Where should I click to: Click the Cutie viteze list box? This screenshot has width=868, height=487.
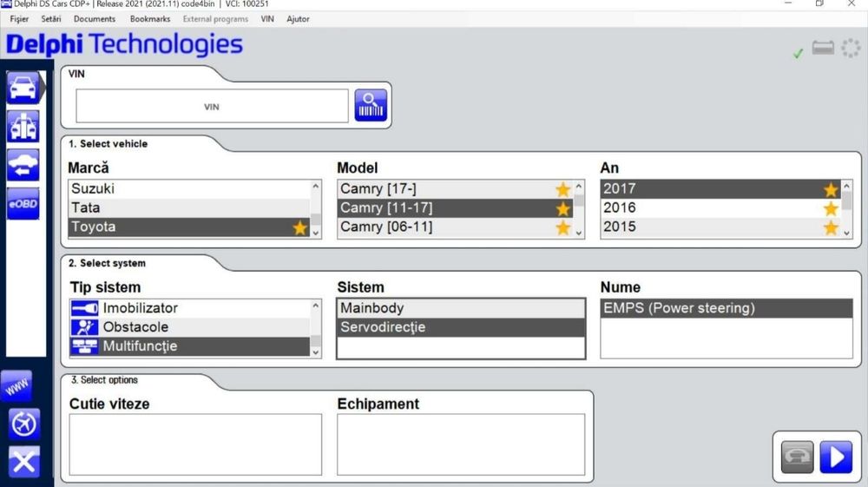pyautogui.click(x=195, y=444)
